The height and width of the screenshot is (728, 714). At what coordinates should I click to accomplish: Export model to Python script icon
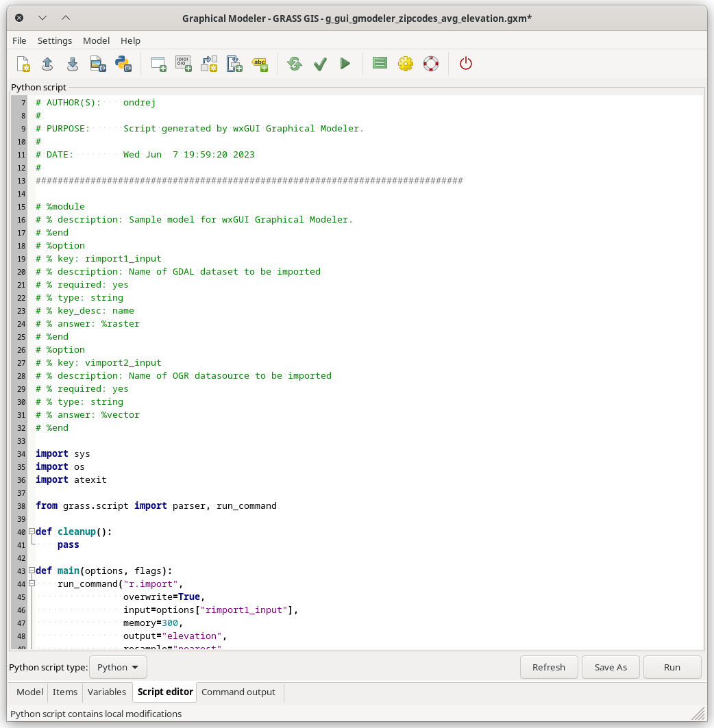pos(123,64)
